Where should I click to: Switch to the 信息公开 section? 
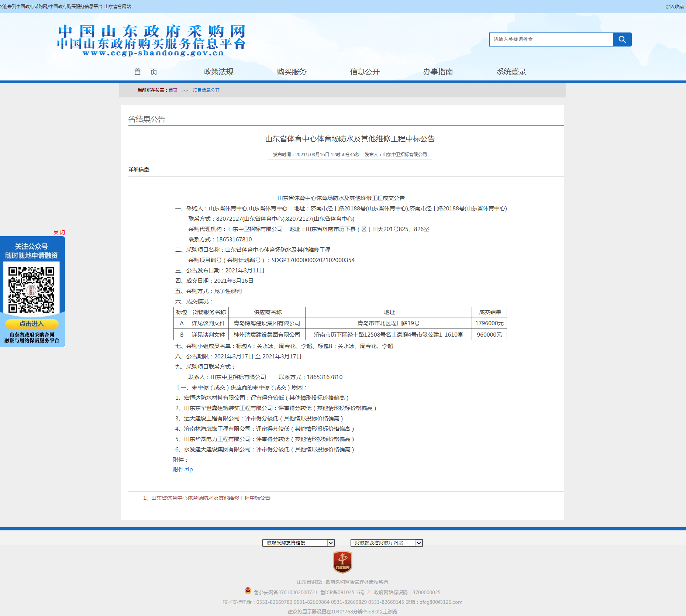364,72
